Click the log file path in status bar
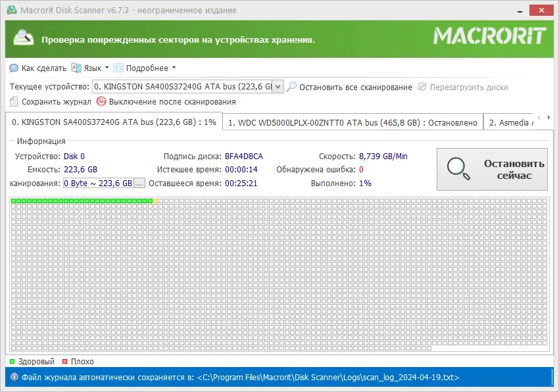 coord(328,377)
